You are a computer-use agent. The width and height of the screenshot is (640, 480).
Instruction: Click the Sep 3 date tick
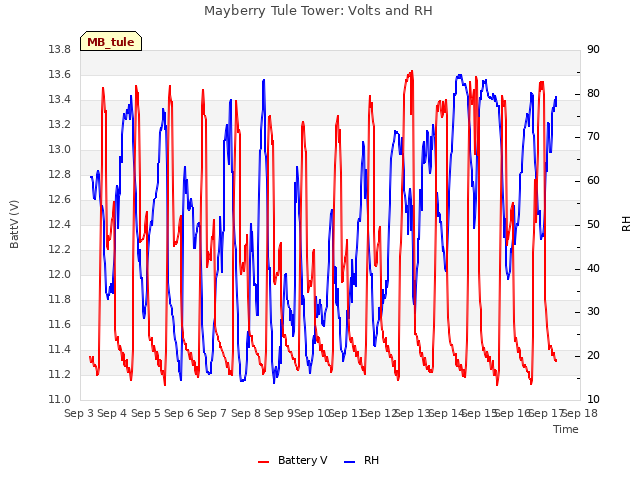point(79,413)
